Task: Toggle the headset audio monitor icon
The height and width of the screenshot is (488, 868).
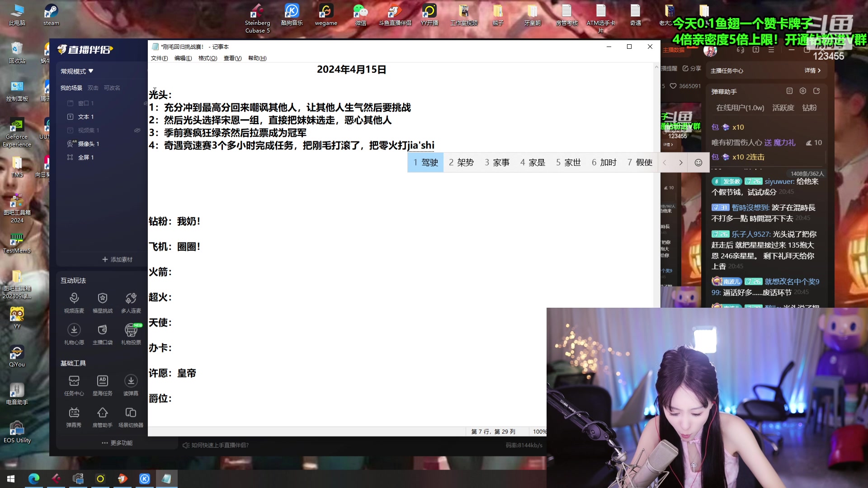Action: pos(741,51)
